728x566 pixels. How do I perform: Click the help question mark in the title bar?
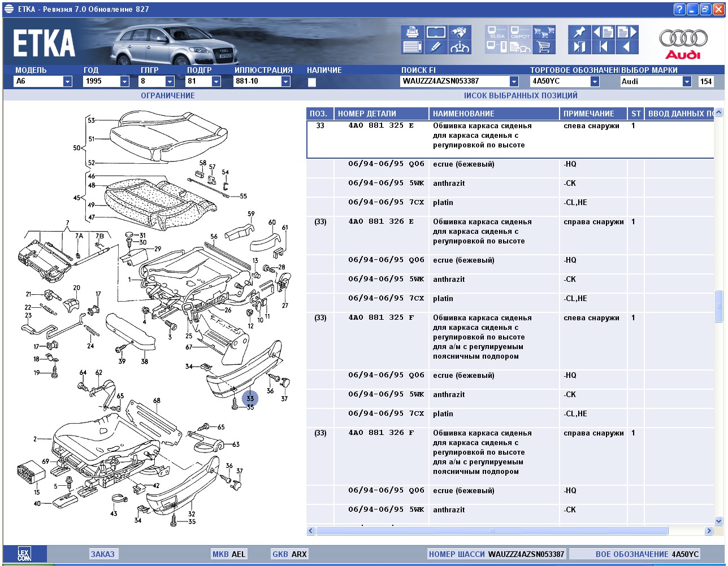[679, 9]
